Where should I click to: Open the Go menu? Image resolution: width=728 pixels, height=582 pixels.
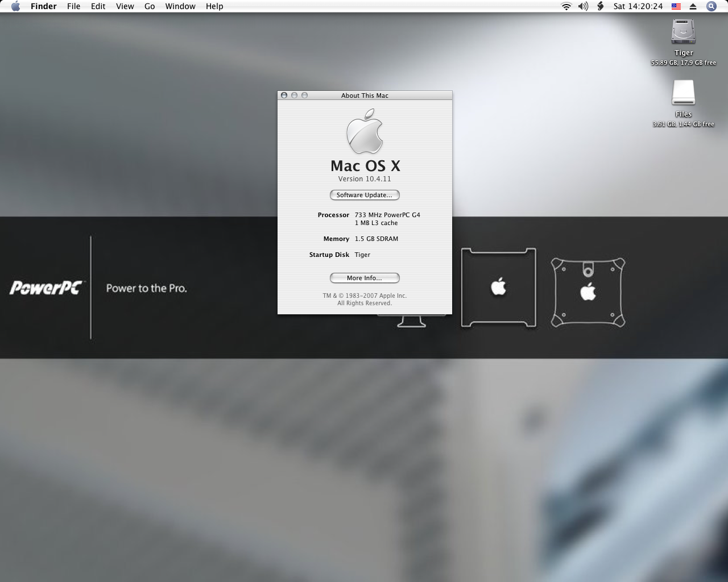(150, 6)
